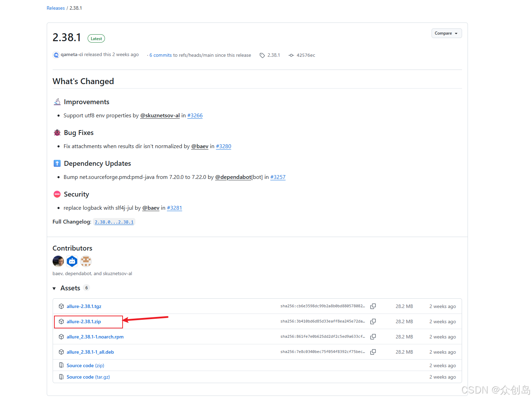
Task: Copy sha256 of allure_2.38.1-1_all.deb
Action: [x=373, y=352]
